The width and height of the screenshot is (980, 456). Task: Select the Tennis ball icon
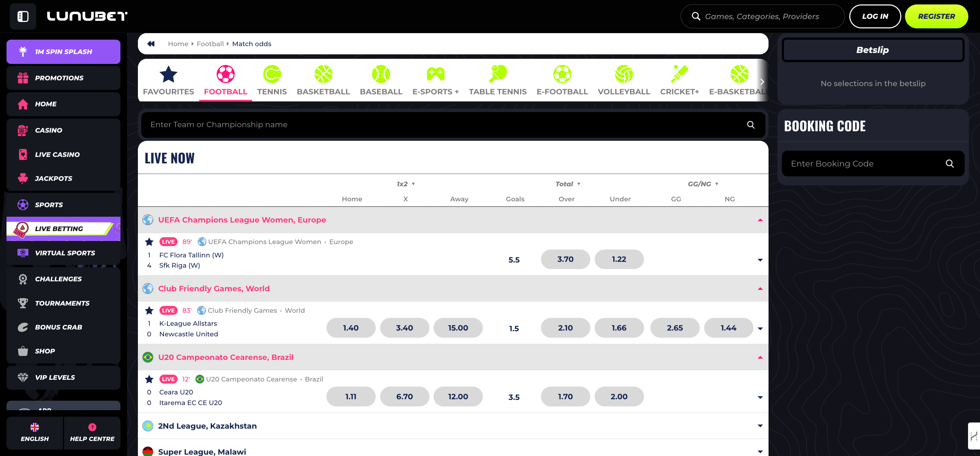pyautogui.click(x=272, y=74)
